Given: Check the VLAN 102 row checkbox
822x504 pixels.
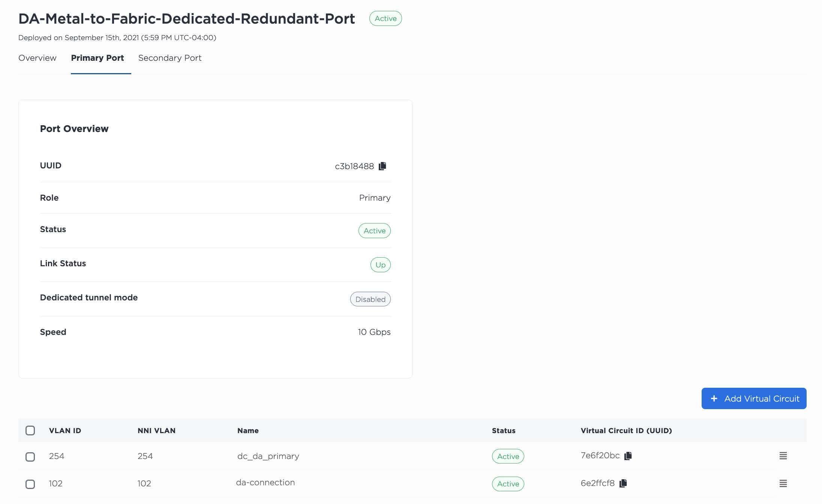Looking at the screenshot, I should point(30,484).
